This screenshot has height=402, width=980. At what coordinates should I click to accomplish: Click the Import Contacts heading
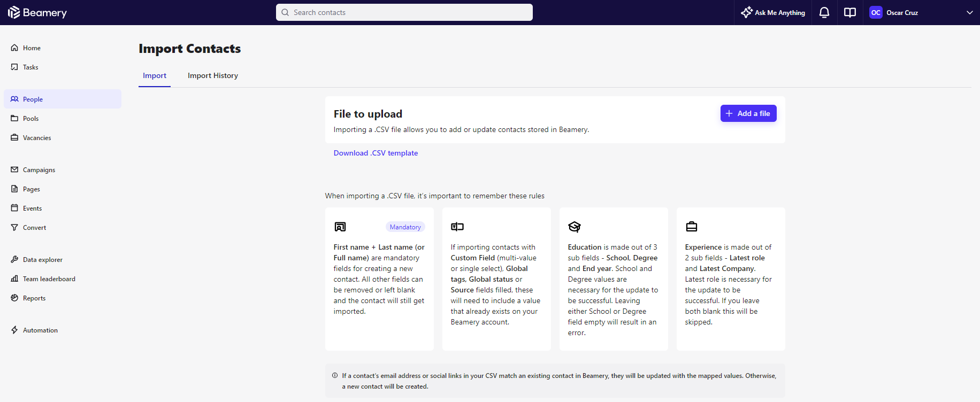pyautogui.click(x=190, y=49)
